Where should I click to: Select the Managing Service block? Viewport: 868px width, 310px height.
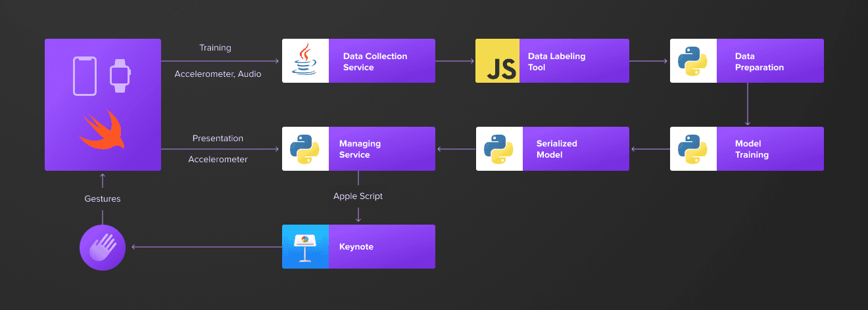click(358, 148)
